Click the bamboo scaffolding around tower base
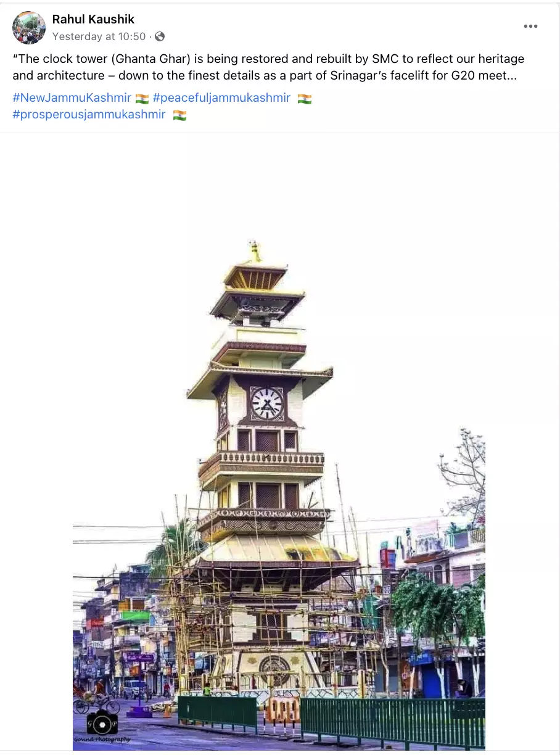This screenshot has width=560, height=755. [x=271, y=617]
